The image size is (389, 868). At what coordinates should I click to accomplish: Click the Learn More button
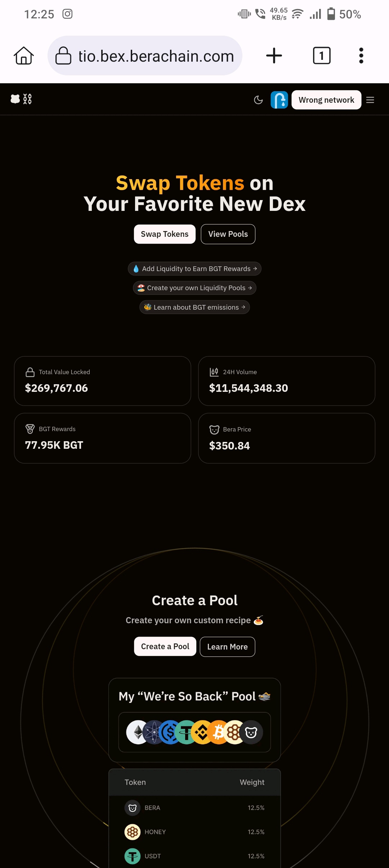click(227, 647)
